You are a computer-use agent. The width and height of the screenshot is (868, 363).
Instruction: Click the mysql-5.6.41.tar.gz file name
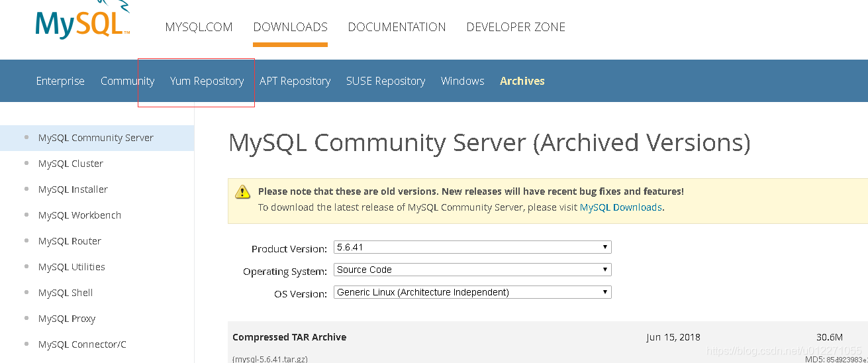pos(270,359)
